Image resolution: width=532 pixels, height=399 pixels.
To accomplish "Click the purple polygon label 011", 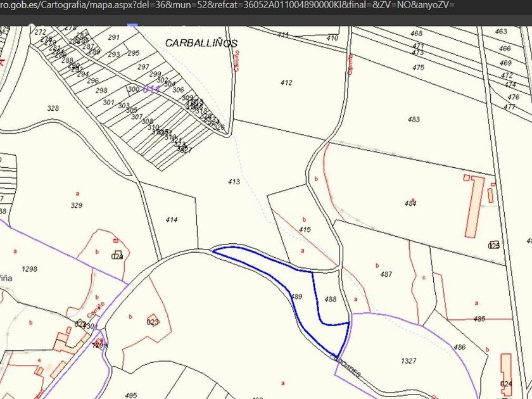I will pyautogui.click(x=151, y=89).
